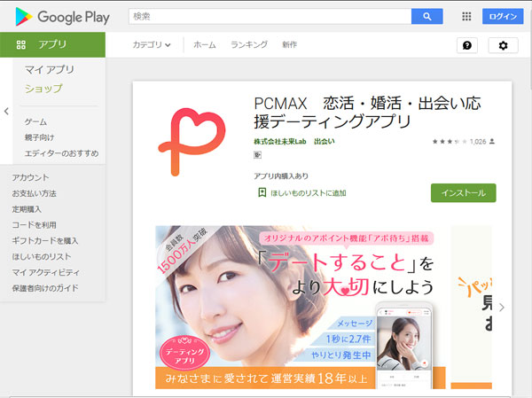Viewport: 532px width, 398px height.
Task: Select ショップ in sidebar
Action: 43,89
